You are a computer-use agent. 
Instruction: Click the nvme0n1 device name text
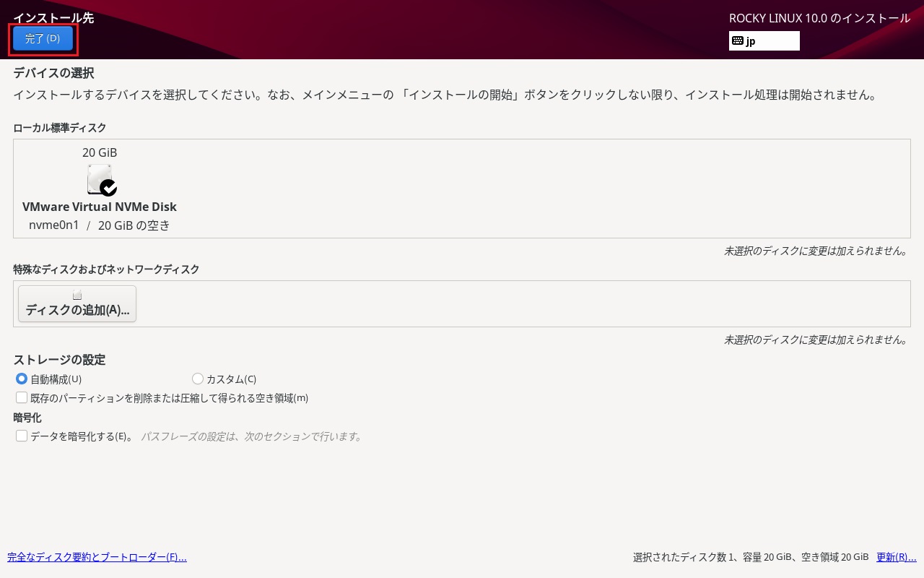pos(54,225)
